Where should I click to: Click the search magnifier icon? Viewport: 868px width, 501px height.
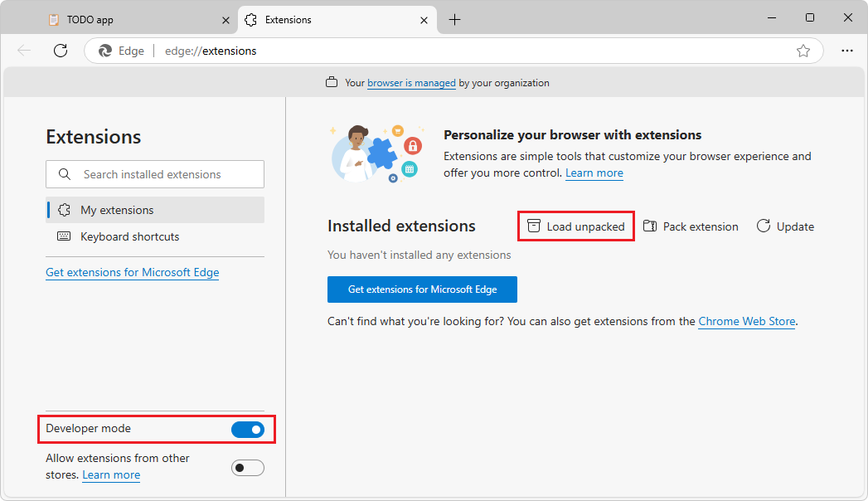tap(65, 174)
